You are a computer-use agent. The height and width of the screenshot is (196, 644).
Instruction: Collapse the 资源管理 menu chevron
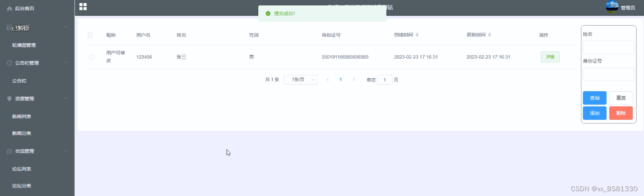click(x=66, y=98)
